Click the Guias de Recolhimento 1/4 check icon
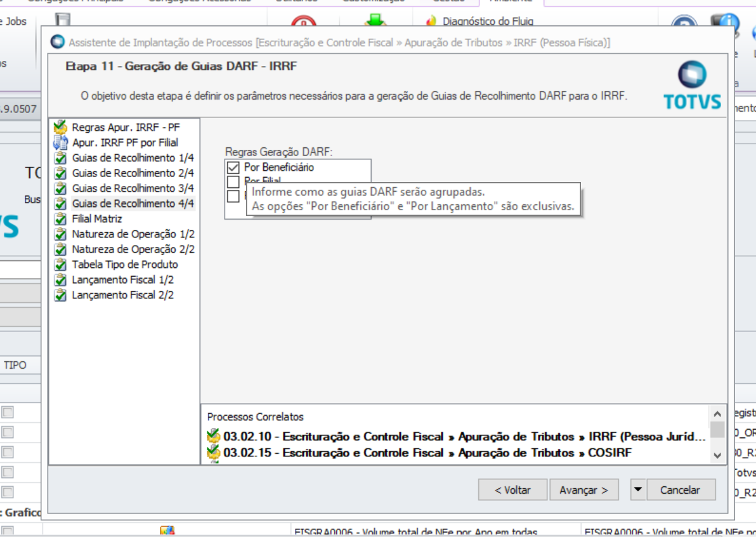The height and width of the screenshot is (537, 756). [60, 158]
